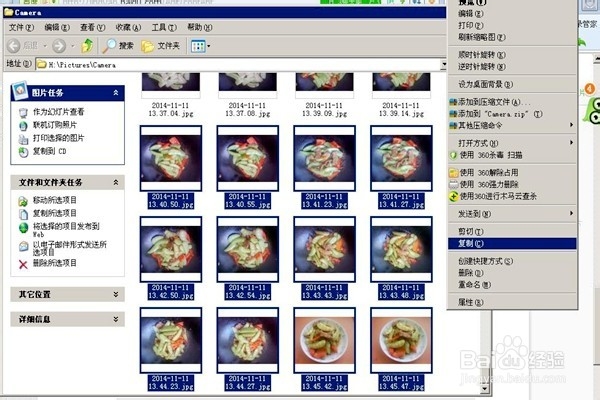Open the 编辑(E) menu
This screenshot has height=400, width=600.
click(x=57, y=27)
